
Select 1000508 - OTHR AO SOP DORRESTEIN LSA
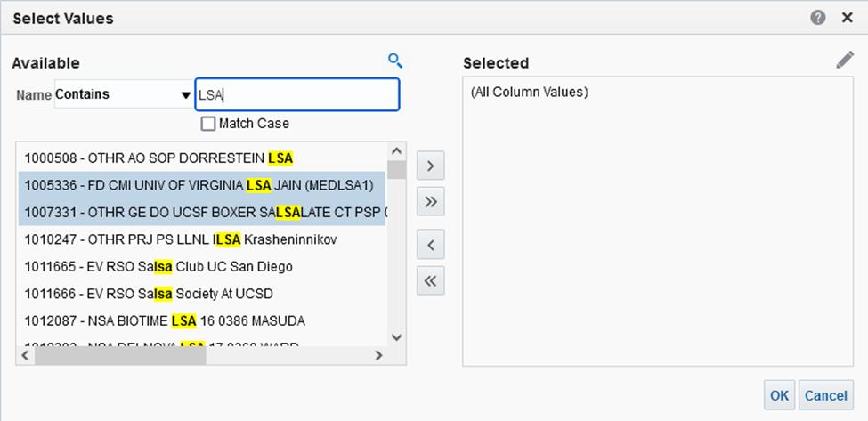(158, 158)
